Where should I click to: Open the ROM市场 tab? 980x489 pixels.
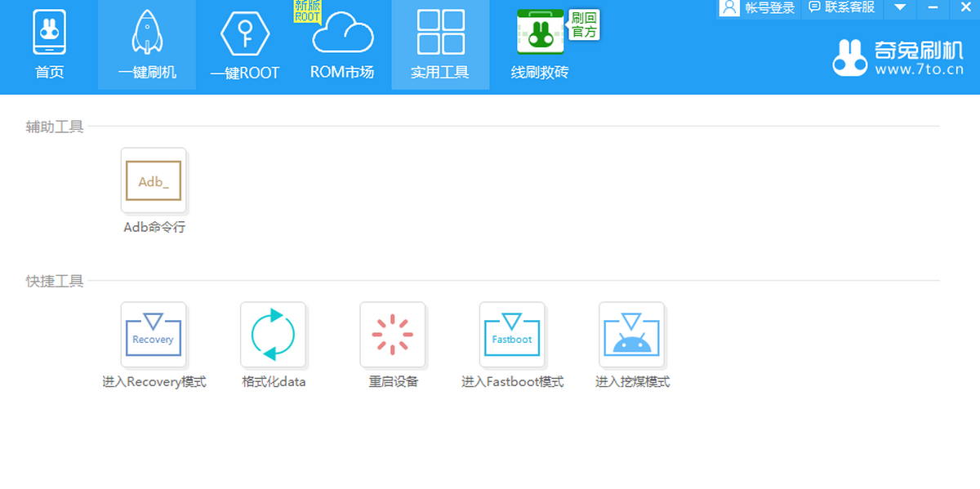click(x=342, y=45)
